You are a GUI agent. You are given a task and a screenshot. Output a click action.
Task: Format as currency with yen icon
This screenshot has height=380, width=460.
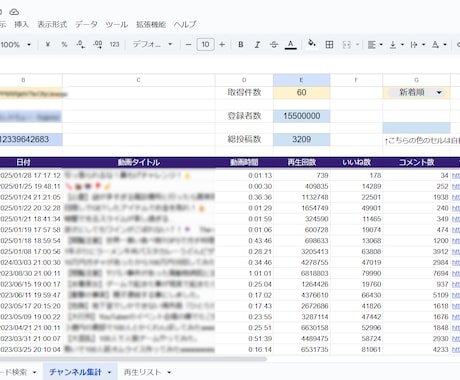pos(48,44)
